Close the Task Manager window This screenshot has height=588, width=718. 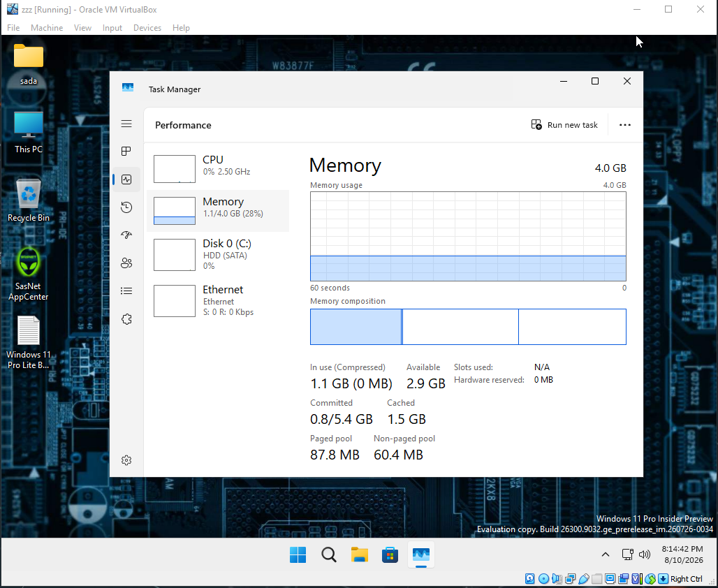627,81
